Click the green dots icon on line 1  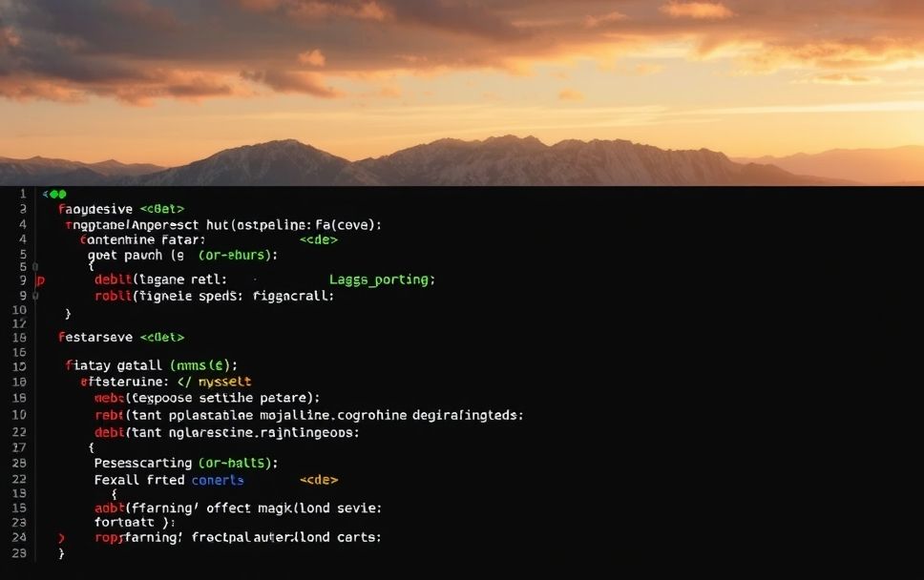(x=54, y=194)
